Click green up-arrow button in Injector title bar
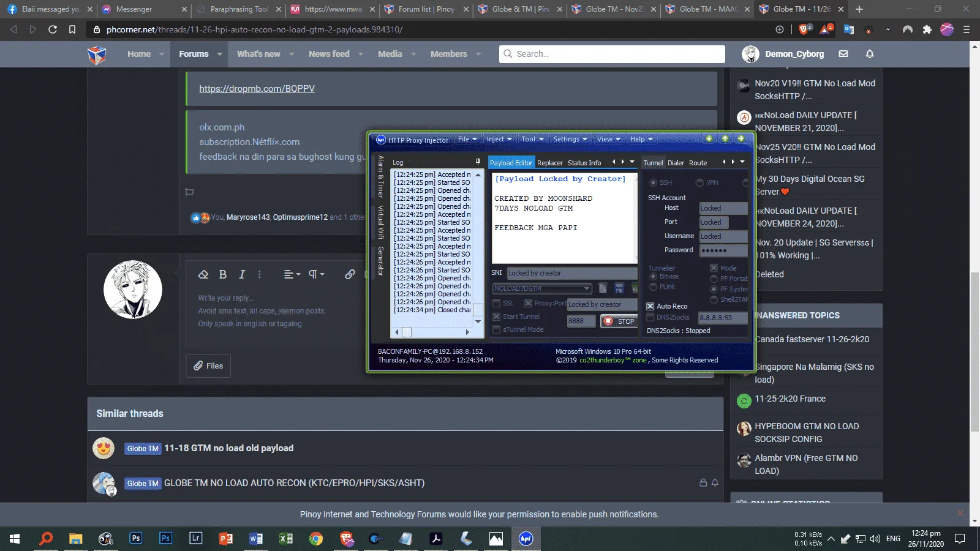This screenshot has width=980, height=551. [x=725, y=139]
